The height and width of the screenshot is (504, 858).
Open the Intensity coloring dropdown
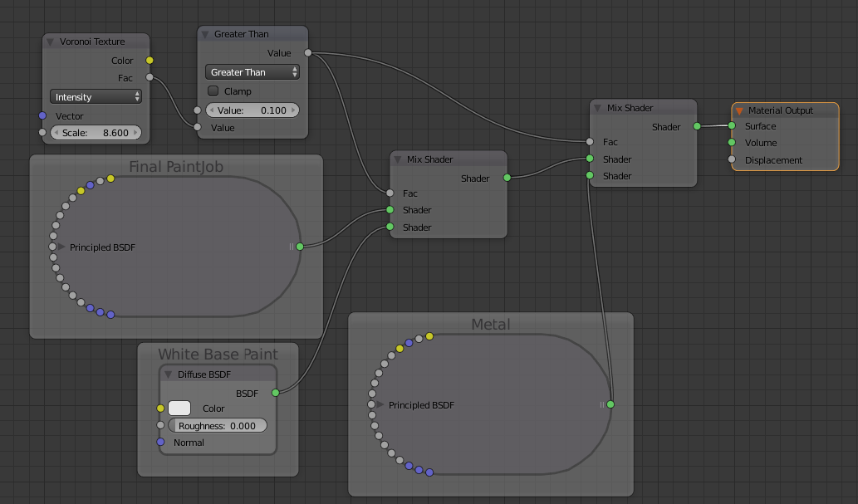(96, 97)
